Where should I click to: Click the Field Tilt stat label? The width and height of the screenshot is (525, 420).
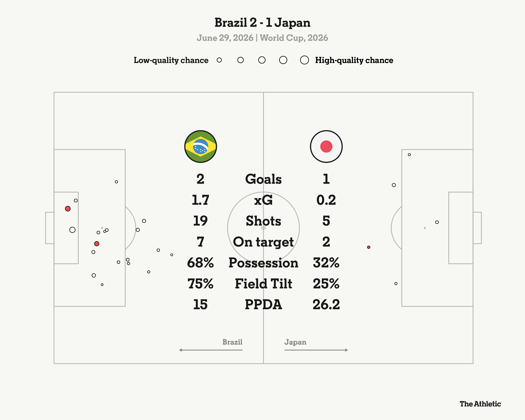pyautogui.click(x=264, y=284)
